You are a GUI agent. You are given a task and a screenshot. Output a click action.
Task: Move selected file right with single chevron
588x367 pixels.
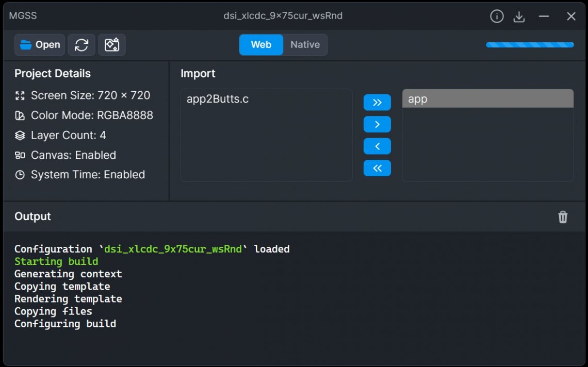point(377,124)
